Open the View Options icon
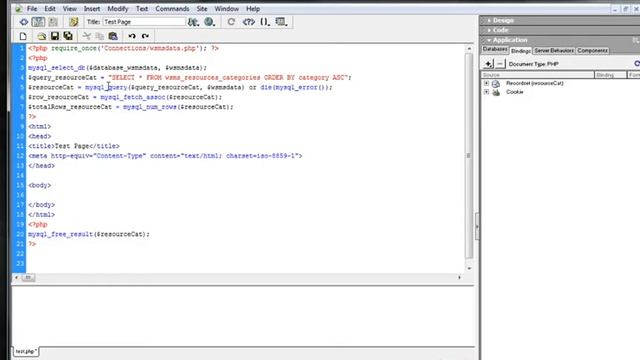Image resolution: width=640 pixels, height=360 pixels. point(281,22)
